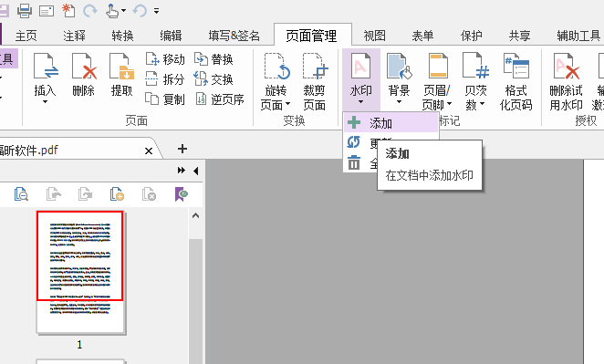Image resolution: width=604 pixels, height=364 pixels.
Task: Switch to the 注释 ribbon tab
Action: click(x=74, y=36)
